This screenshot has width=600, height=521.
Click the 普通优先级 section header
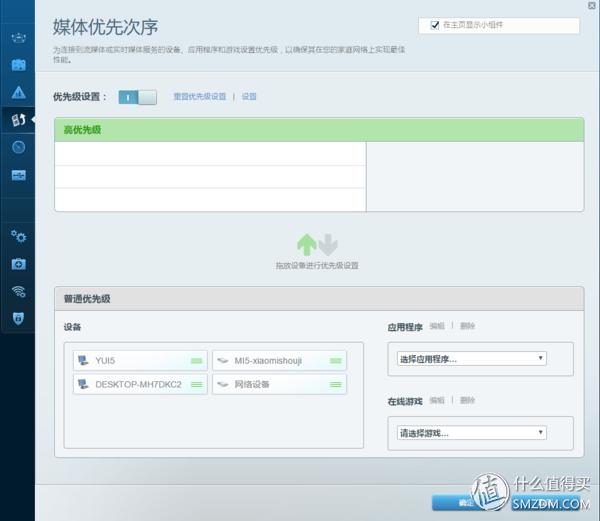tap(319, 298)
